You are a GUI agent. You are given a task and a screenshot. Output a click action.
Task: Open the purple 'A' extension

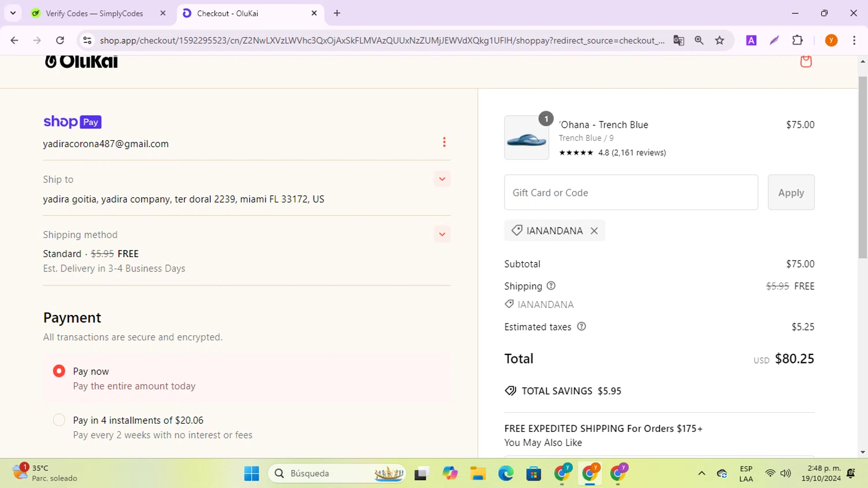tap(751, 40)
